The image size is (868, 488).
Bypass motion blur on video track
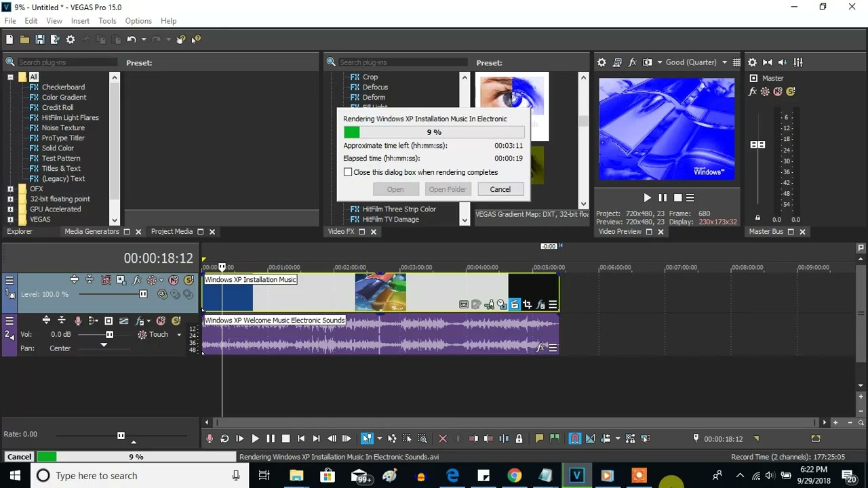(106, 280)
